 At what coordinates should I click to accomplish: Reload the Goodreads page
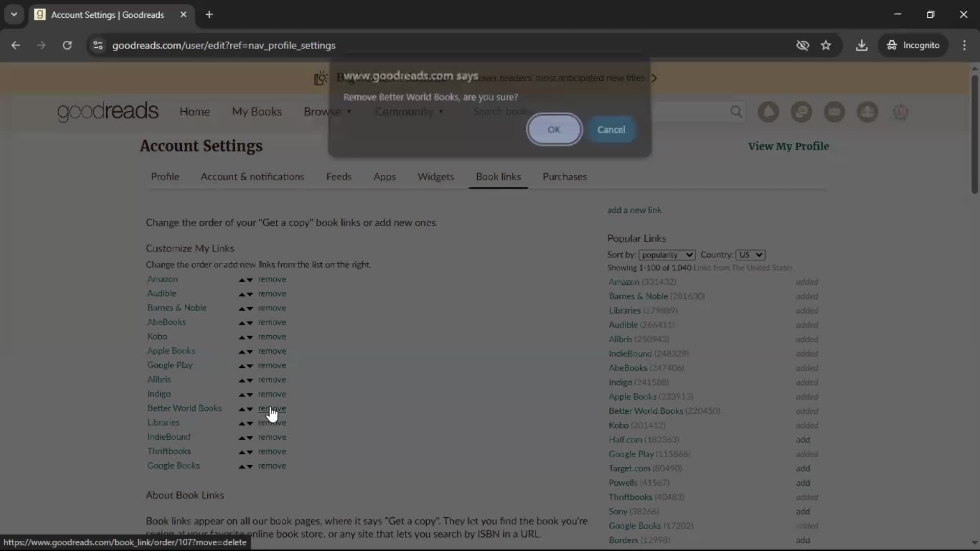(x=67, y=45)
